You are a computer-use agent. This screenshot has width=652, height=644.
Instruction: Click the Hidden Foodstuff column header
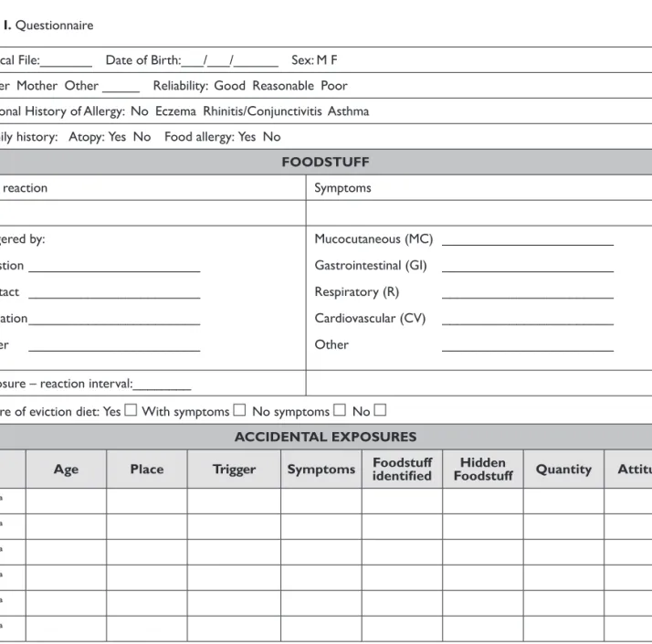(x=483, y=470)
